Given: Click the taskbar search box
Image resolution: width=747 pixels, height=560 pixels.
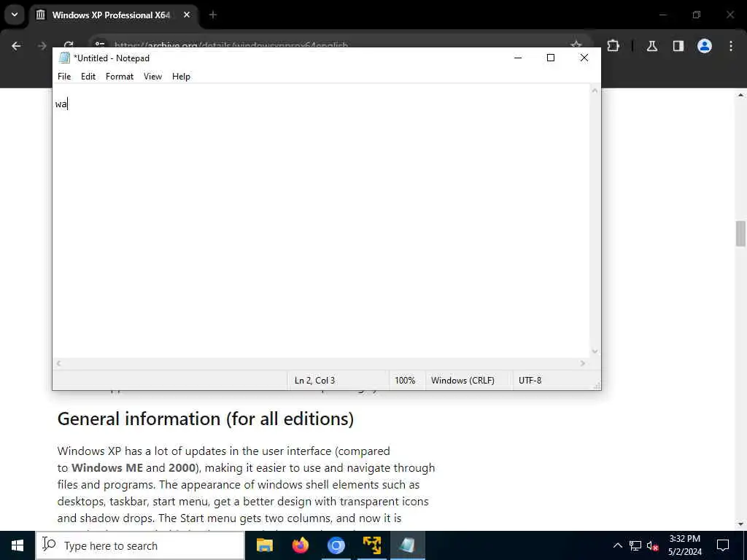Looking at the screenshot, I should click(x=141, y=545).
